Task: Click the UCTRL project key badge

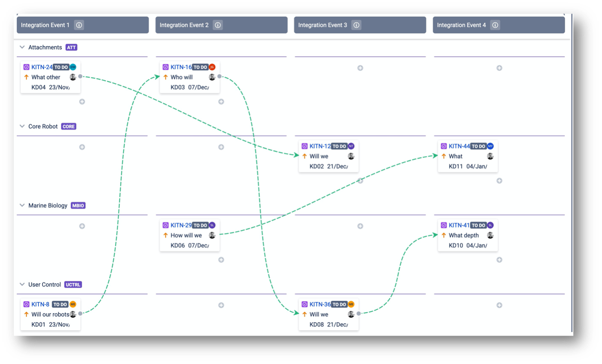Action: coord(73,284)
